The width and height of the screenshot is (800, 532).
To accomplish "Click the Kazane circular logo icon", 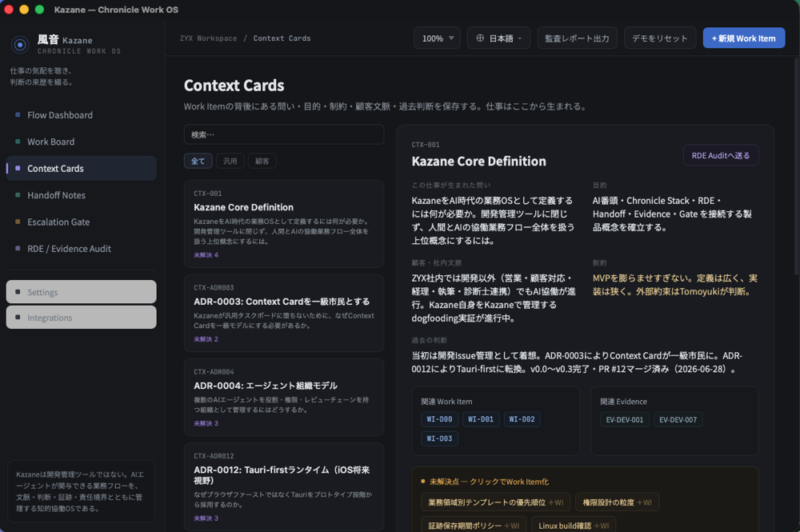I will coord(20,45).
